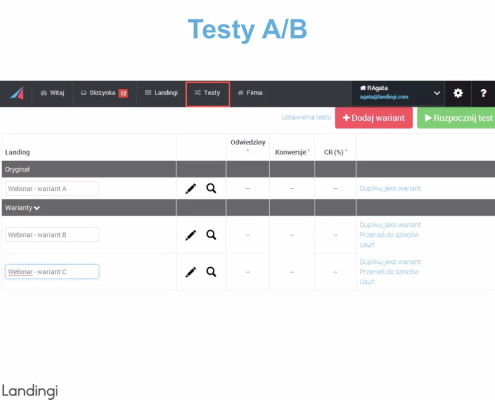Go to the Landingi menu item
495x400 pixels.
pyautogui.click(x=161, y=93)
